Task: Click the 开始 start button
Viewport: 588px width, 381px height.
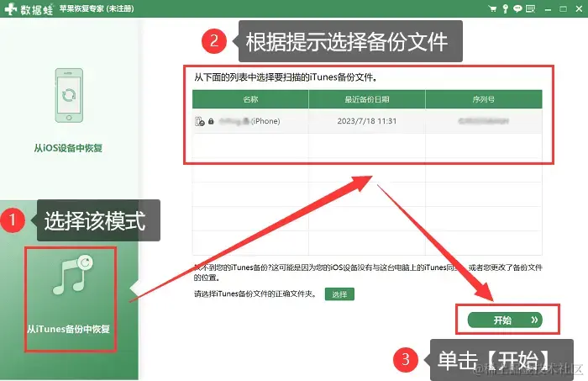Action: point(505,320)
